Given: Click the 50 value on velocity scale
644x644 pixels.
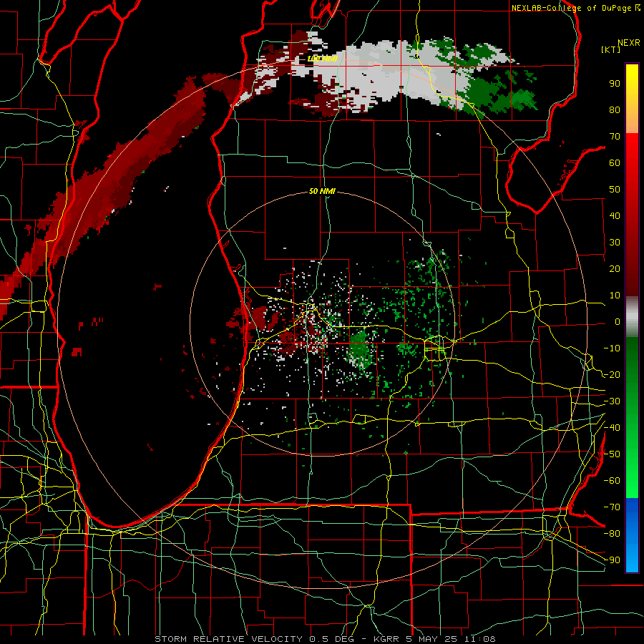Looking at the screenshot, I should 615,190.
